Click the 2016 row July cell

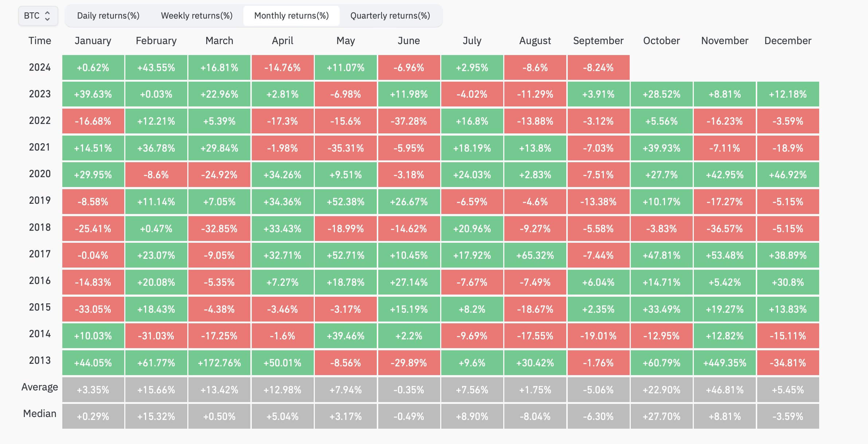pos(471,281)
